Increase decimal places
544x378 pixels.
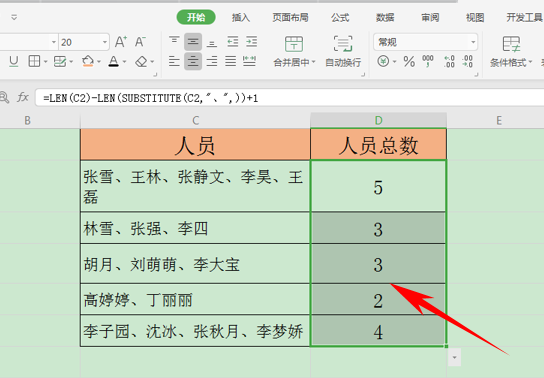click(x=449, y=61)
